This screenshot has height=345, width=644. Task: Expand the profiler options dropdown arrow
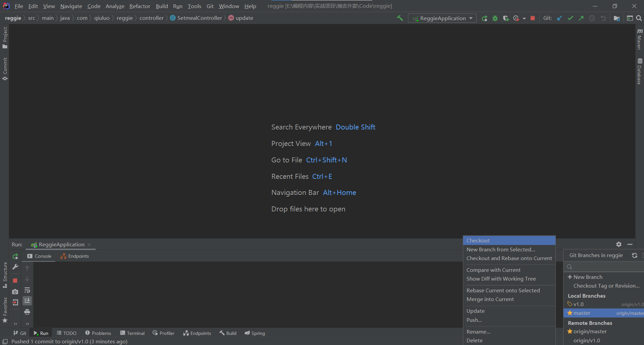pyautogui.click(x=524, y=18)
